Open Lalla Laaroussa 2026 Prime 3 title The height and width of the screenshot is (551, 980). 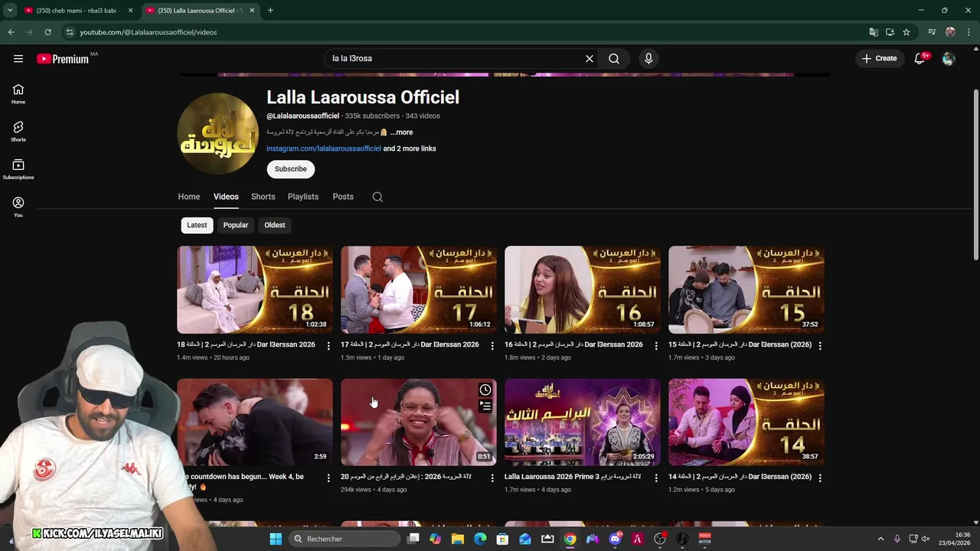click(573, 477)
